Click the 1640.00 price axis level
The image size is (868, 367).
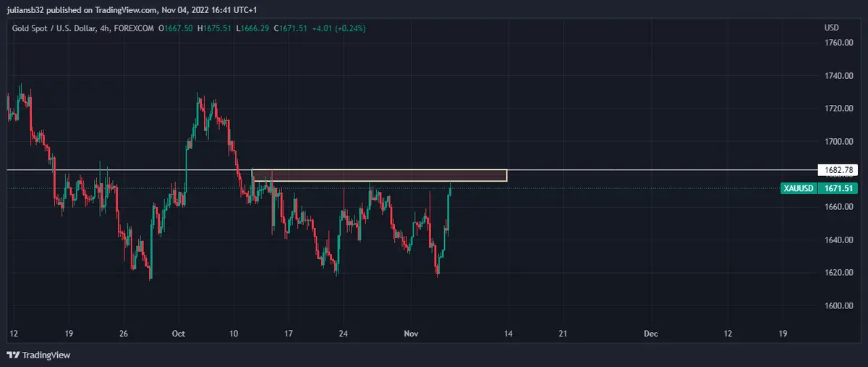[x=839, y=240]
